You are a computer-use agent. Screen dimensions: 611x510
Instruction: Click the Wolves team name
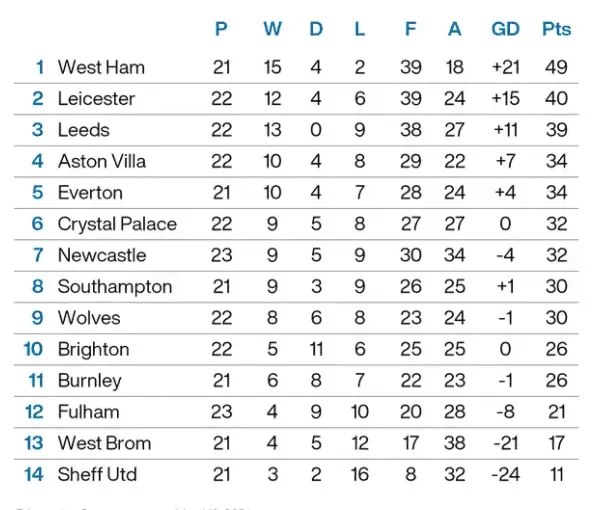(89, 318)
